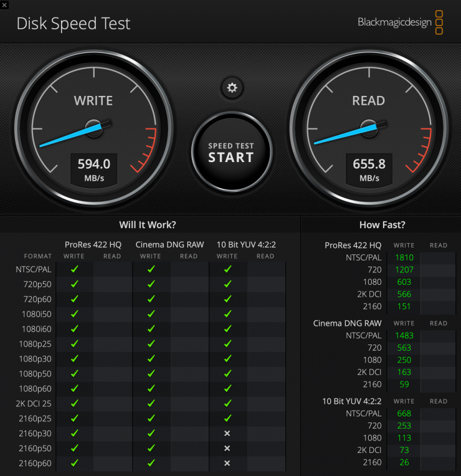461x476 pixels.
Task: Click the 10 Bit YUV 2160p30 X mark
Action: (x=227, y=434)
